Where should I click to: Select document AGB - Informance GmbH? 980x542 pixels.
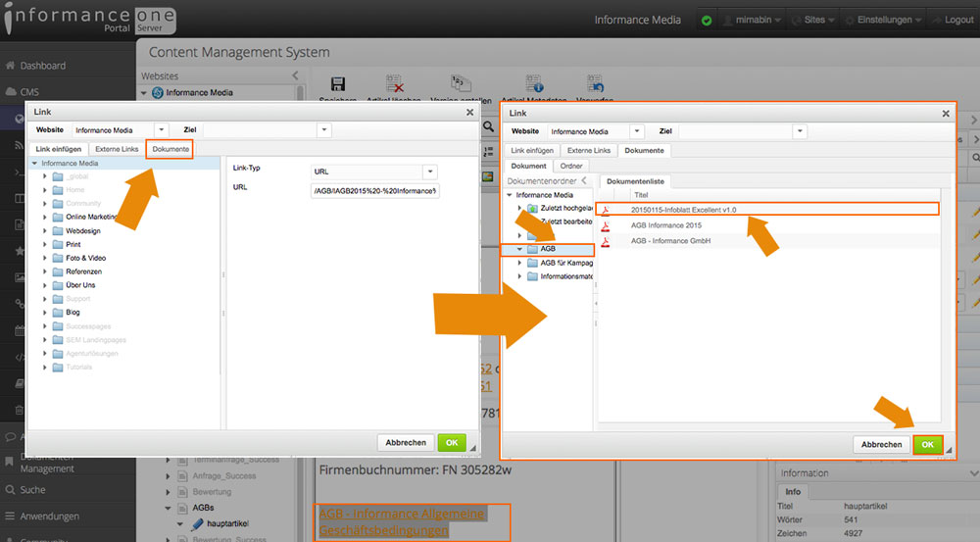coord(670,241)
